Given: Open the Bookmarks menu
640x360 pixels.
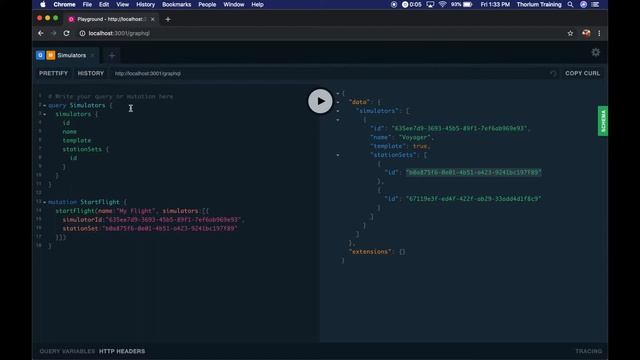Looking at the screenshot, I should click(176, 4).
